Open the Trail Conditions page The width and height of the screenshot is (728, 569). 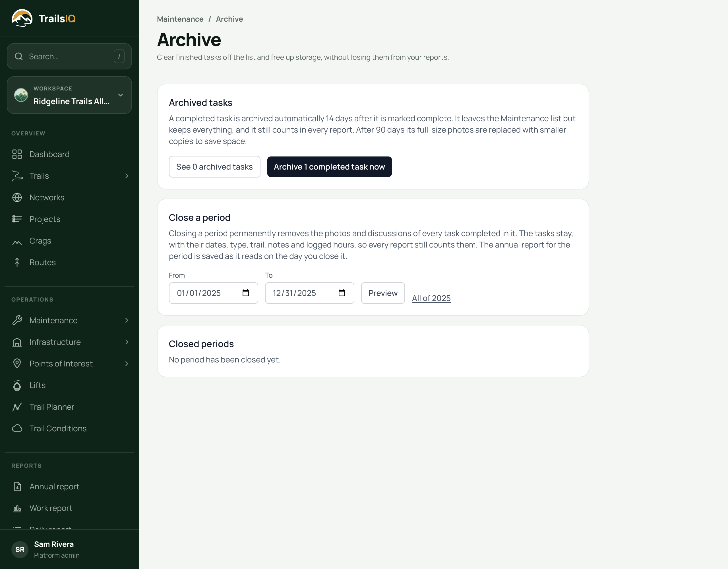69,428
